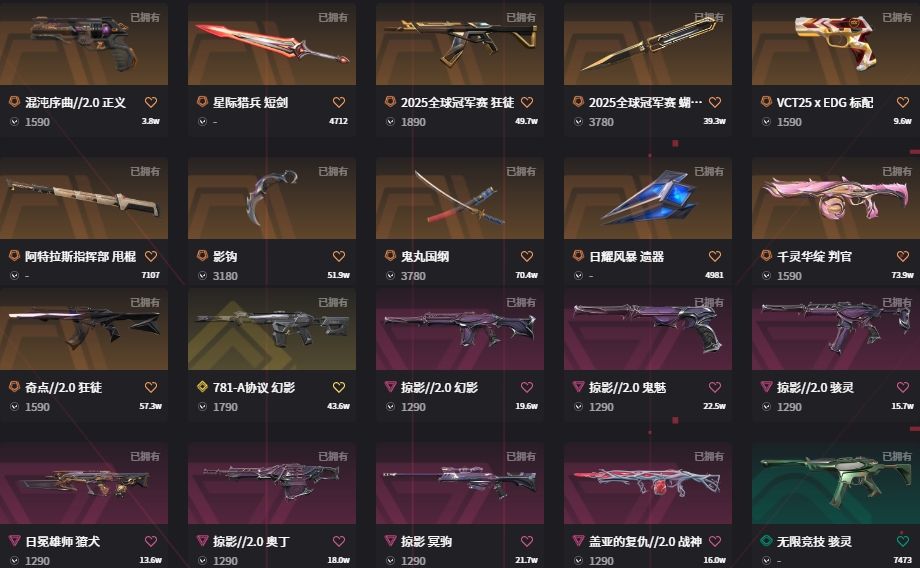Click heart icon beside 影钩
Image resolution: width=920 pixels, height=568 pixels.
click(x=339, y=256)
